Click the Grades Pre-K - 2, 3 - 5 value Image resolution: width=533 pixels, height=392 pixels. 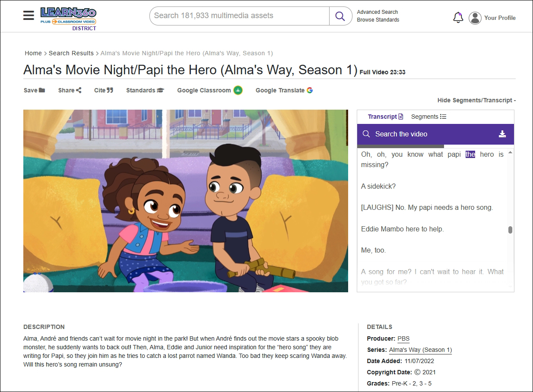(412, 383)
